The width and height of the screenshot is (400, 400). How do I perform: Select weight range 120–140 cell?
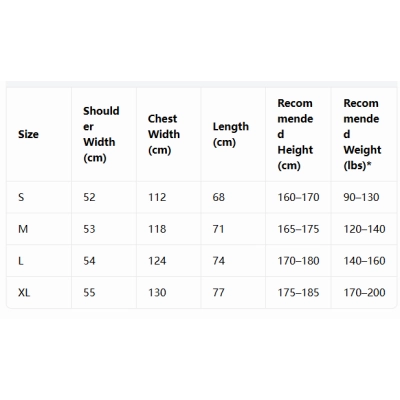click(x=364, y=229)
